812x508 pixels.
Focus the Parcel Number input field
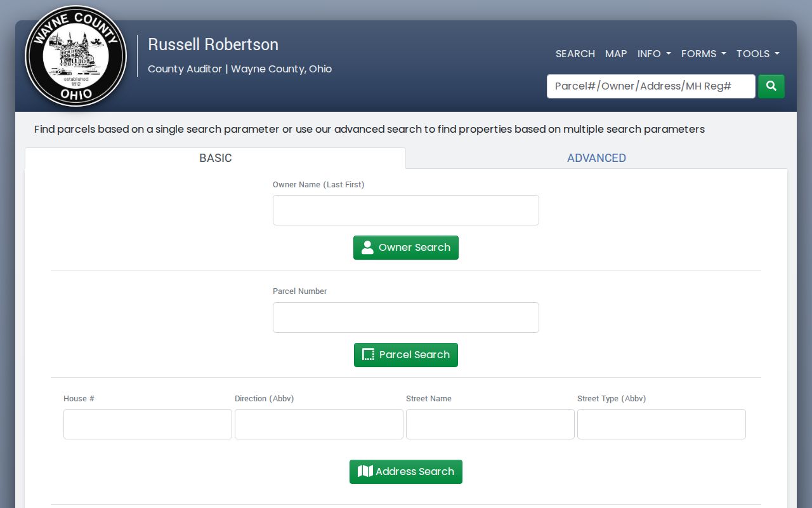(x=406, y=317)
